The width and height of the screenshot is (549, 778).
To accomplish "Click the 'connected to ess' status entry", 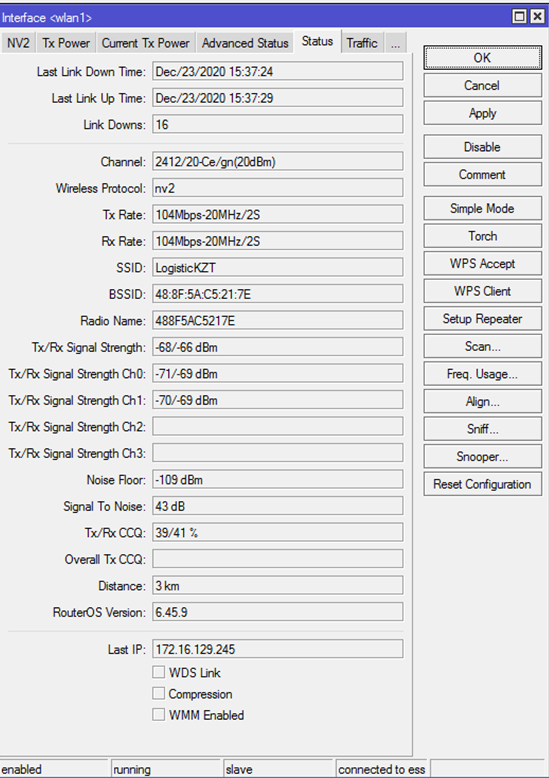I will (381, 769).
